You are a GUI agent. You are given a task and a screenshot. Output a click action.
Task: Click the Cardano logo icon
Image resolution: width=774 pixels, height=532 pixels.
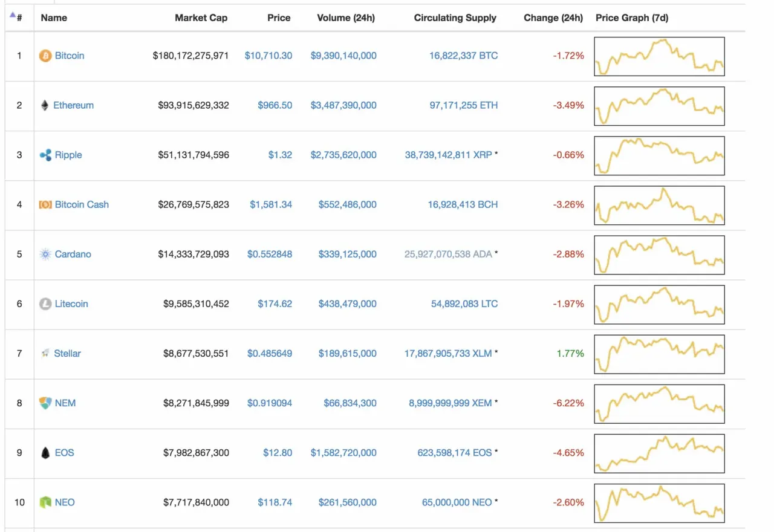[x=45, y=254]
